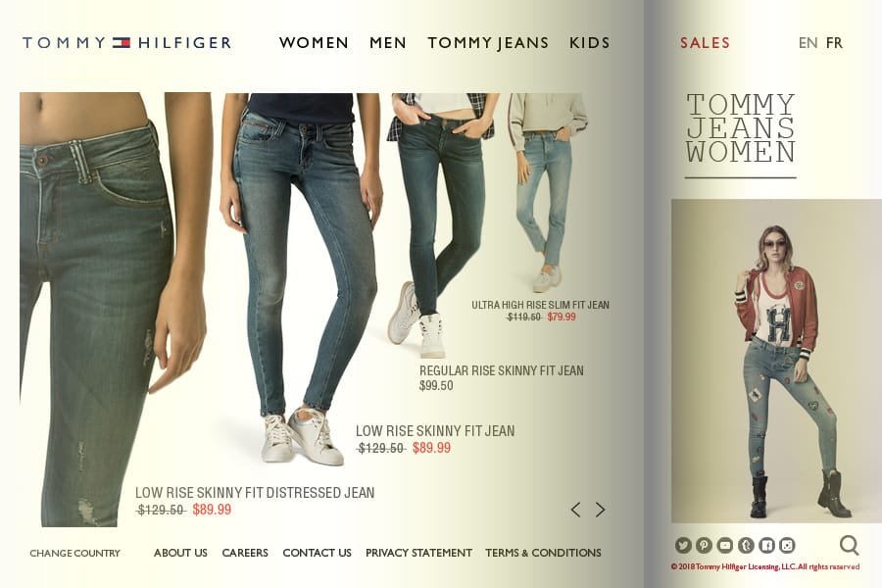Screen dimensions: 882x588
Task: Show previous jeans with left arrow
Action: tap(575, 510)
